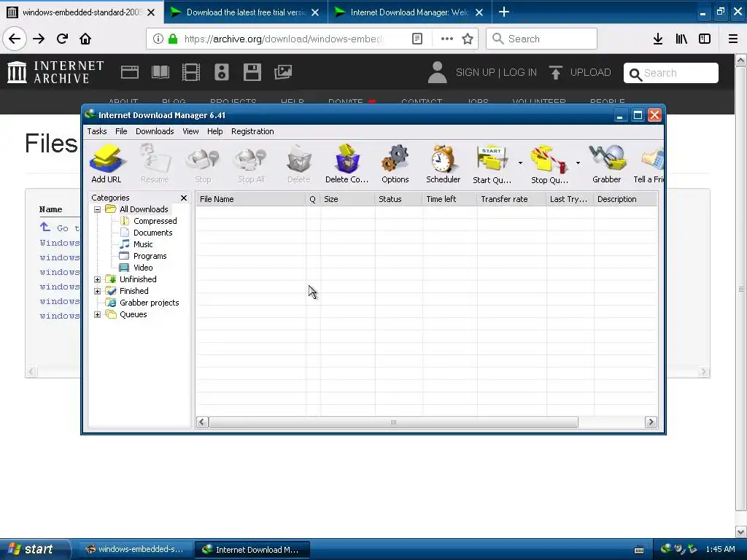This screenshot has height=560, width=747.
Task: Click Firefox Reload button
Action: pyautogui.click(x=62, y=39)
